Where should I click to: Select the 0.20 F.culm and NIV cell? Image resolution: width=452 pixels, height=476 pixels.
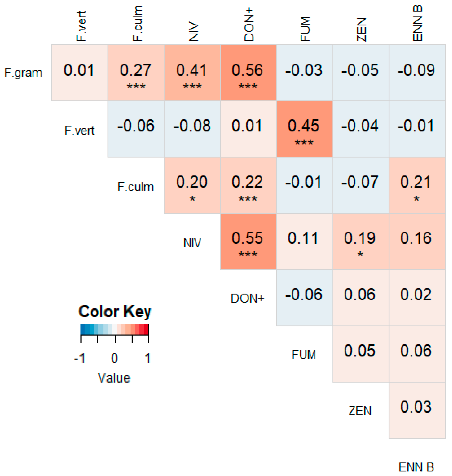tap(192, 185)
